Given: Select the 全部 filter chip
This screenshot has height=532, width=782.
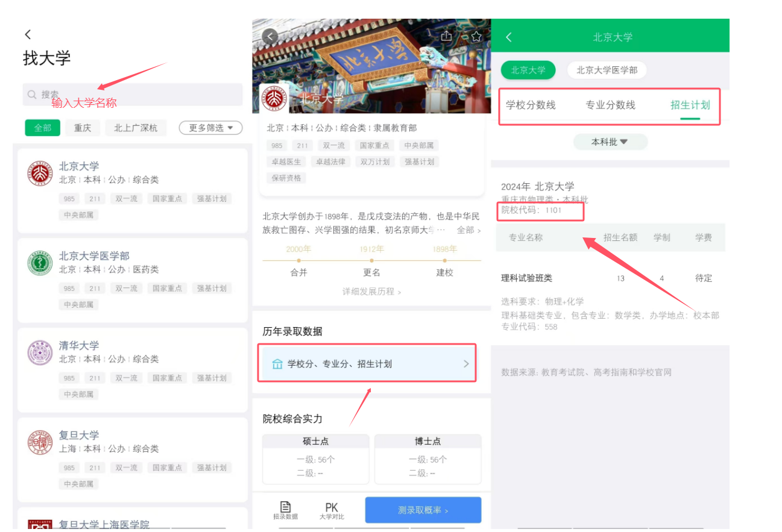Looking at the screenshot, I should point(42,128).
